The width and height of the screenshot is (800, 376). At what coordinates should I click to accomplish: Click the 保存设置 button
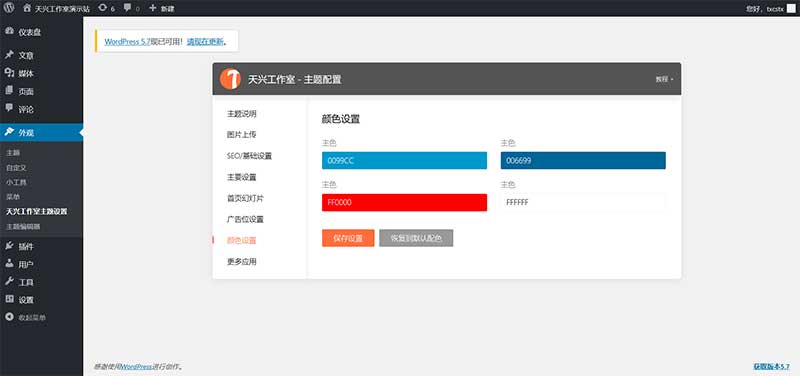click(x=348, y=238)
